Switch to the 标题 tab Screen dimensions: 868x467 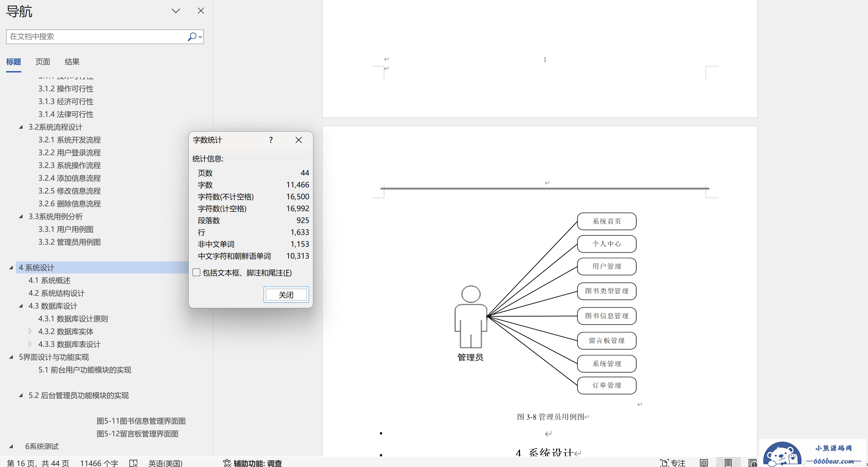[13, 62]
